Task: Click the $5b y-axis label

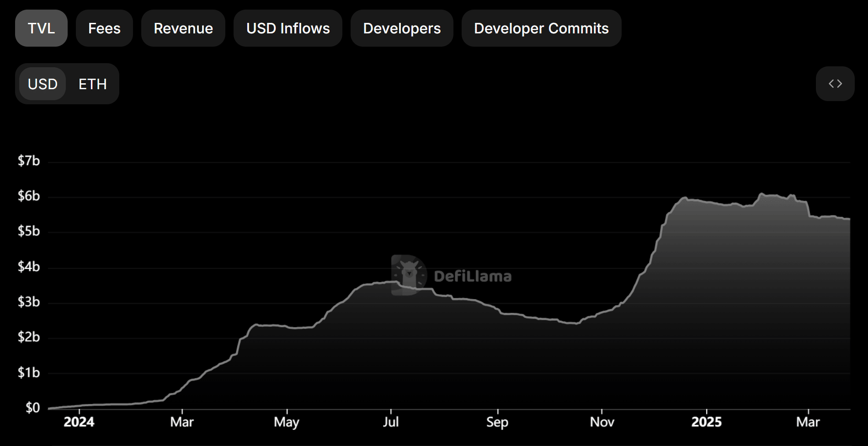Action: coord(29,231)
